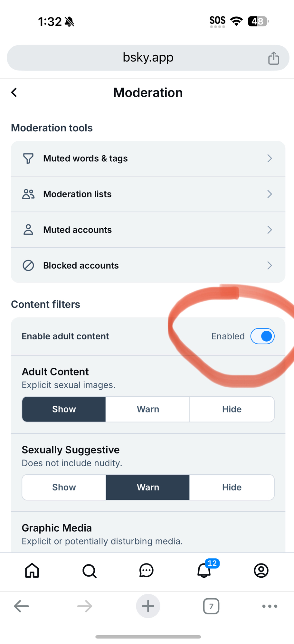Set Adult Content to Warn
Image resolution: width=294 pixels, height=644 pixels.
(x=148, y=409)
